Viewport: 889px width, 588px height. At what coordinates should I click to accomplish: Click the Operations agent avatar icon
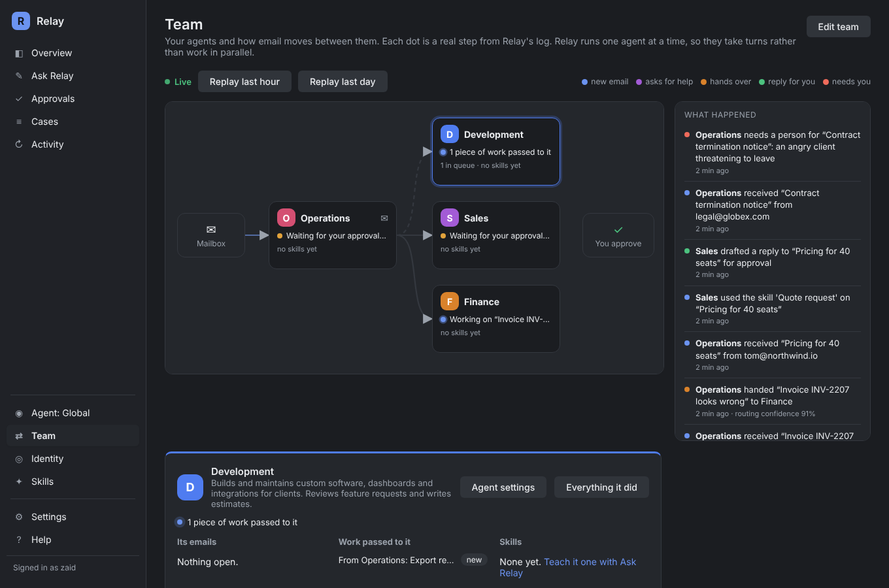pyautogui.click(x=286, y=218)
